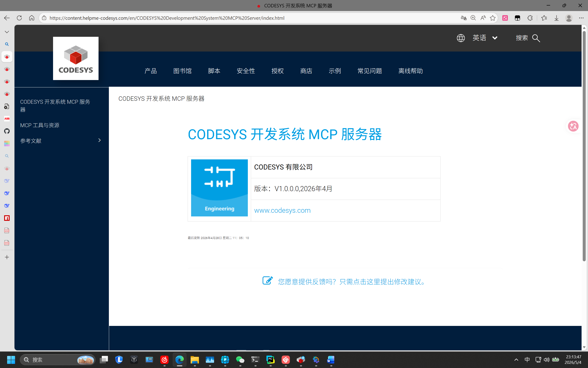View site information lock icon in address bar

click(x=44, y=18)
